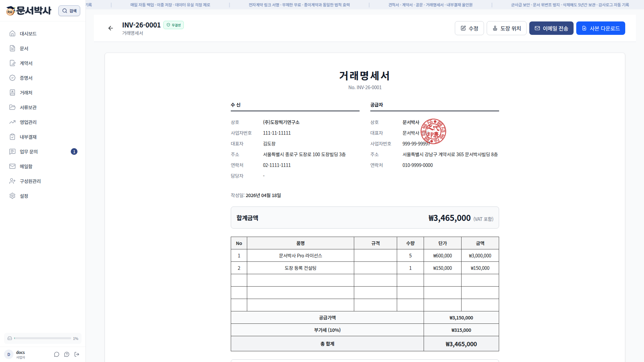Click the recipient name (주)도장찍기연구소
Viewport: 644px width, 362px height.
click(x=281, y=122)
